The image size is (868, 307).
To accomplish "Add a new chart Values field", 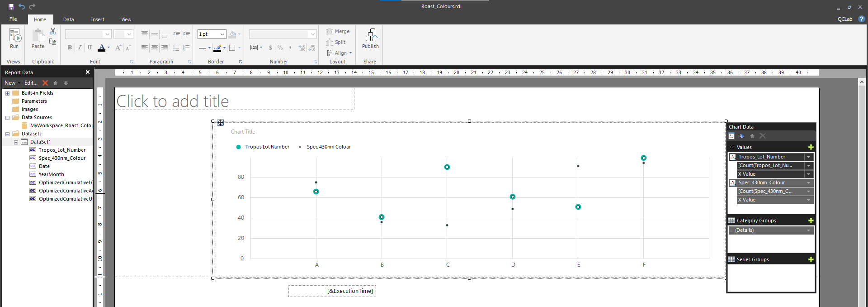I will click(x=811, y=147).
